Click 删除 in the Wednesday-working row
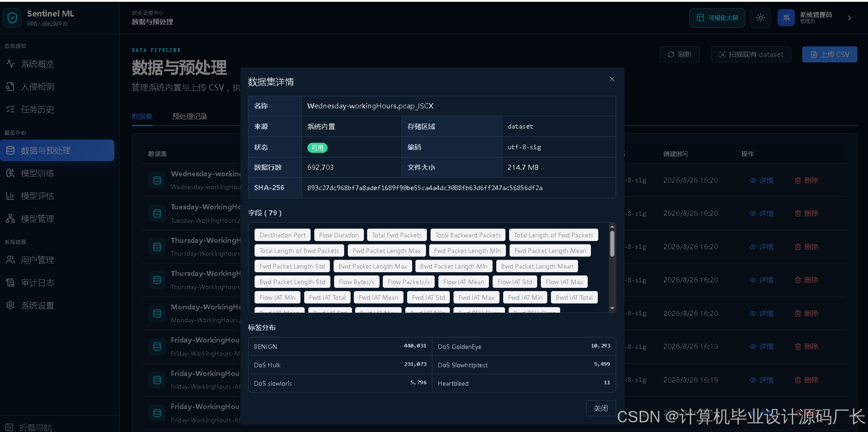 click(x=807, y=180)
